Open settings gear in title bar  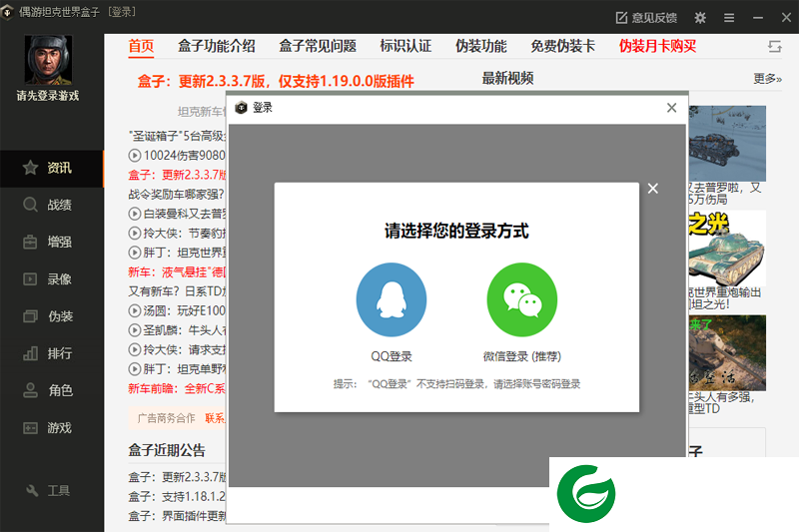coord(700,18)
